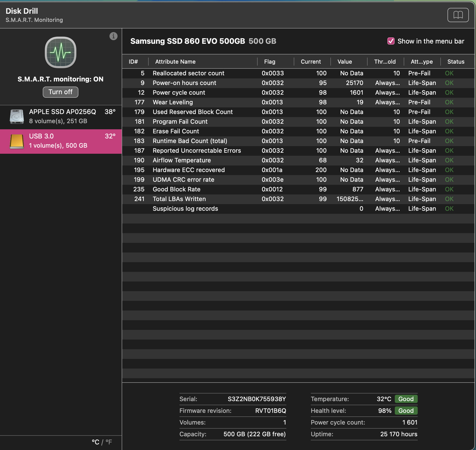Switch temperature to °C
This screenshot has height=450, width=476.
pos(95,442)
